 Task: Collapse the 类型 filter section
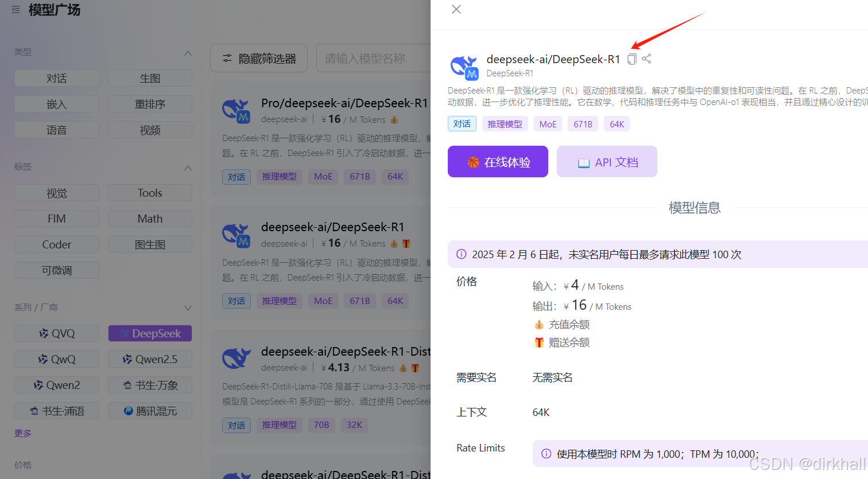[x=188, y=53]
